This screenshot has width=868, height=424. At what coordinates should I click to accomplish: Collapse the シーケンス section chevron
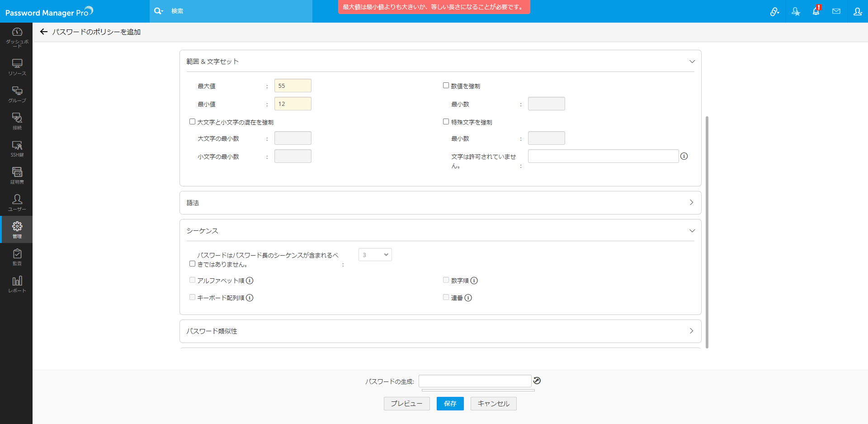tap(692, 231)
